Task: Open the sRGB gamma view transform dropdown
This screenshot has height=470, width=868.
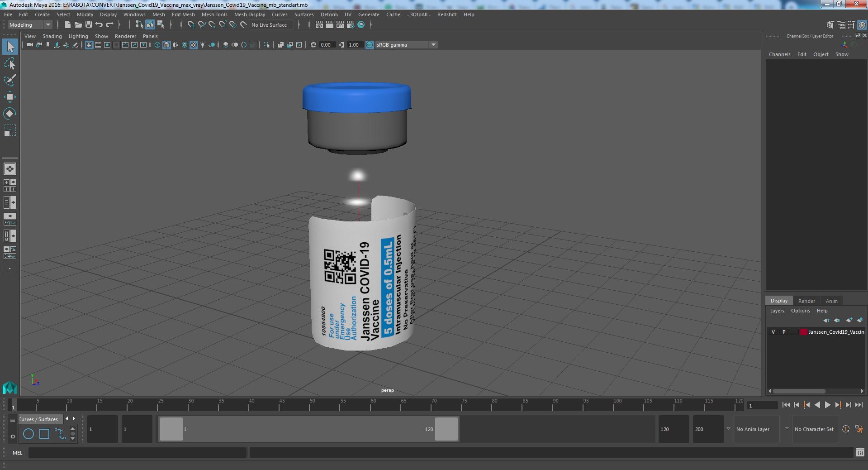Action: (406, 45)
